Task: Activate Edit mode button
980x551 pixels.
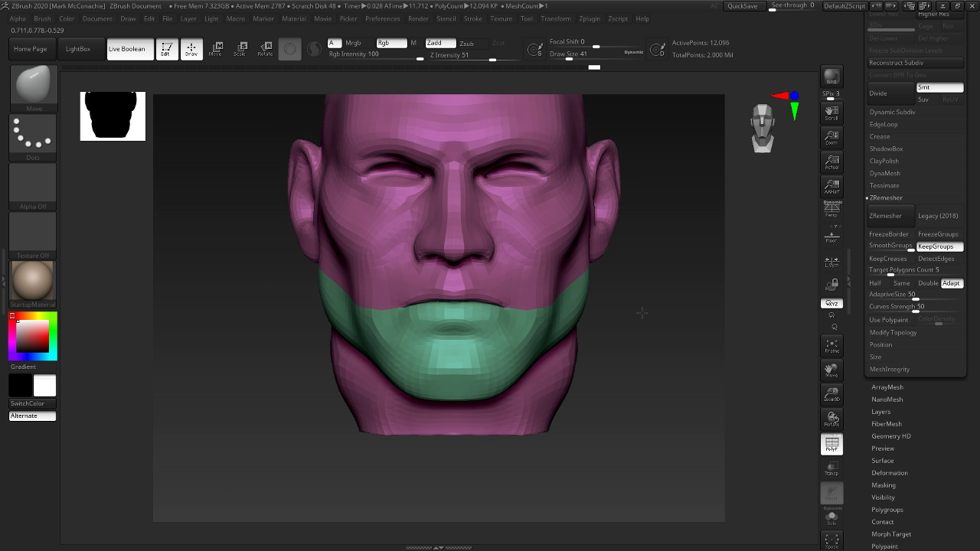Action: coord(166,49)
